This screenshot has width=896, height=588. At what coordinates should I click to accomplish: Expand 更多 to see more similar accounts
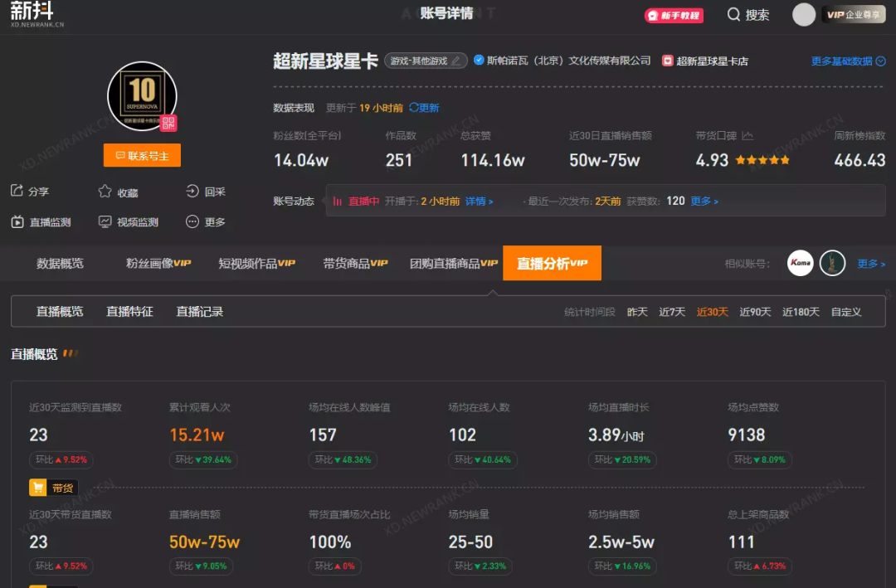pos(870,263)
